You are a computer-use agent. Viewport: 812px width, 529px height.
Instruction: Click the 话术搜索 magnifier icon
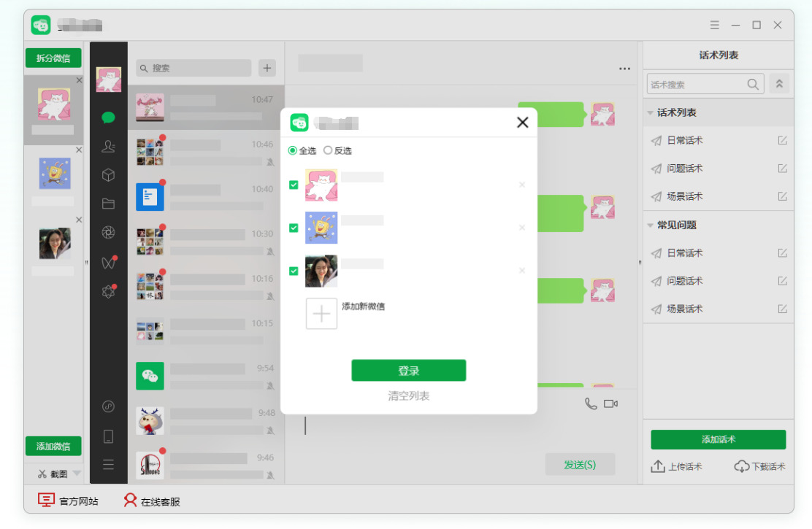pyautogui.click(x=753, y=85)
